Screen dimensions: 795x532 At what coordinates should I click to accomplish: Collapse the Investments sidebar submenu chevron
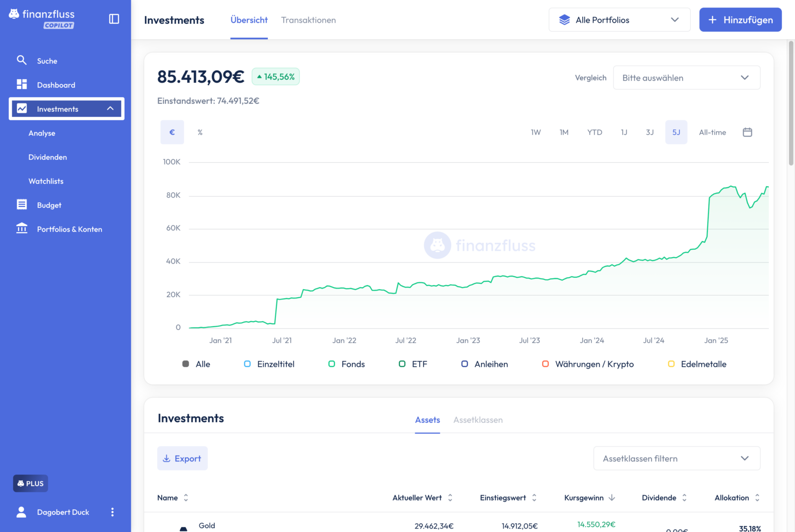110,108
